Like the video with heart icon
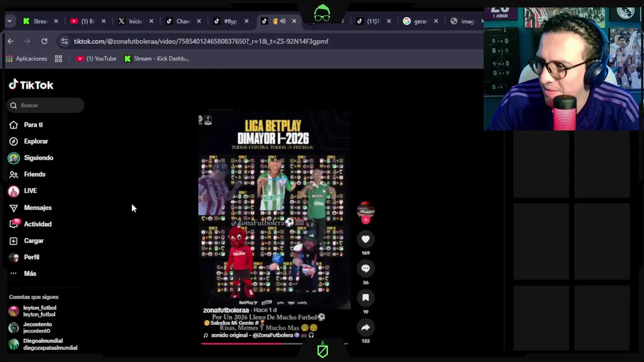Image resolution: width=644 pixels, height=362 pixels. pyautogui.click(x=366, y=239)
